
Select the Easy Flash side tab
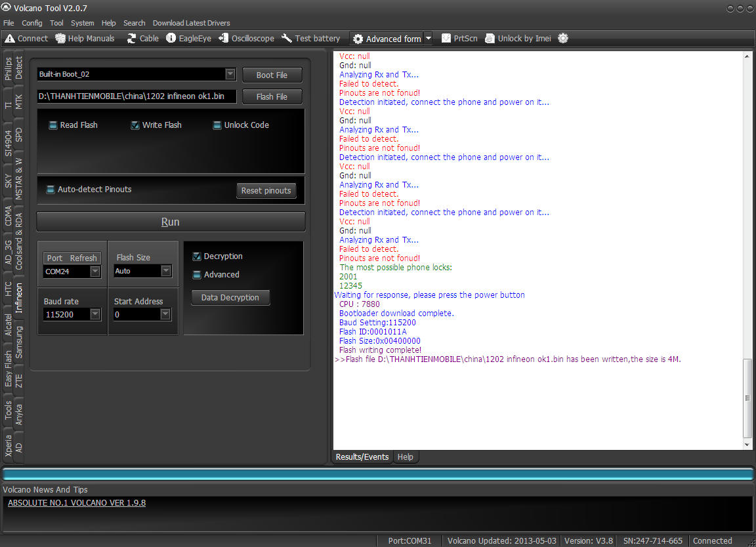click(x=8, y=369)
